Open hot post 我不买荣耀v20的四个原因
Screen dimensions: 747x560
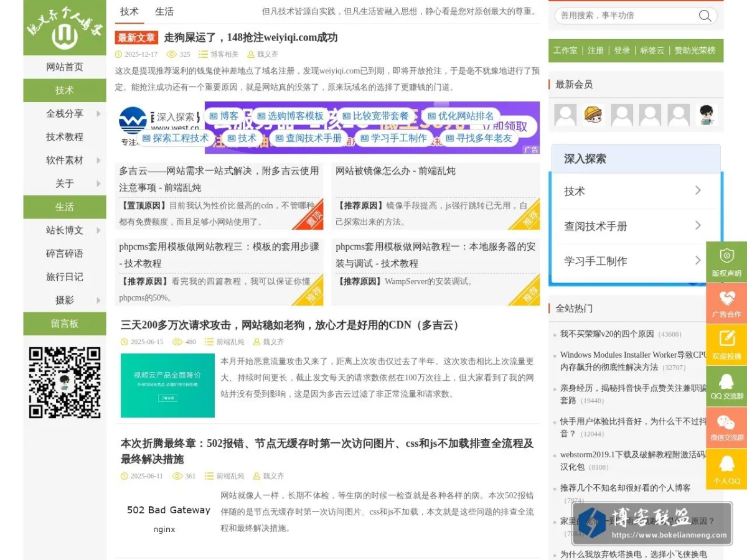pyautogui.click(x=607, y=334)
